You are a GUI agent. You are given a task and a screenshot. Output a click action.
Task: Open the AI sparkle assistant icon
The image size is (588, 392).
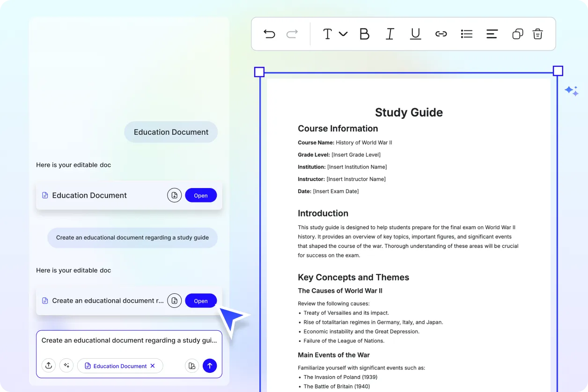(571, 91)
